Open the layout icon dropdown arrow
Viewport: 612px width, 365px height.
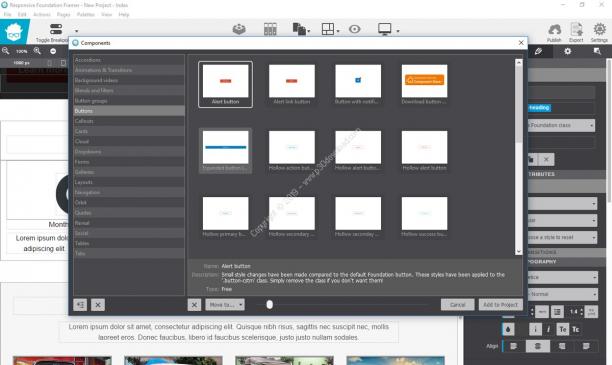tap(338, 31)
